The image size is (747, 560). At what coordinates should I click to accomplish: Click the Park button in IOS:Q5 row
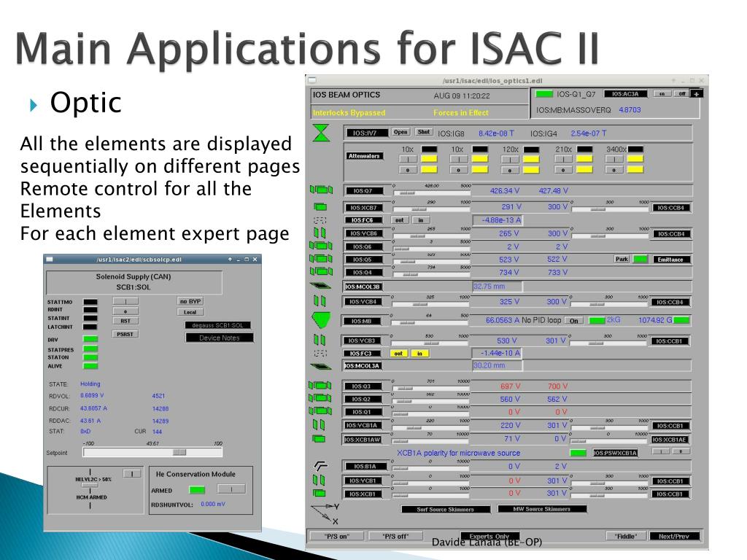622,259
